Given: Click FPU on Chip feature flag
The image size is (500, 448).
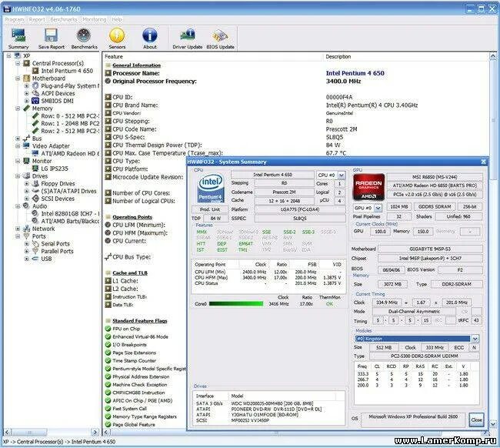Looking at the screenshot, I should (126, 329).
